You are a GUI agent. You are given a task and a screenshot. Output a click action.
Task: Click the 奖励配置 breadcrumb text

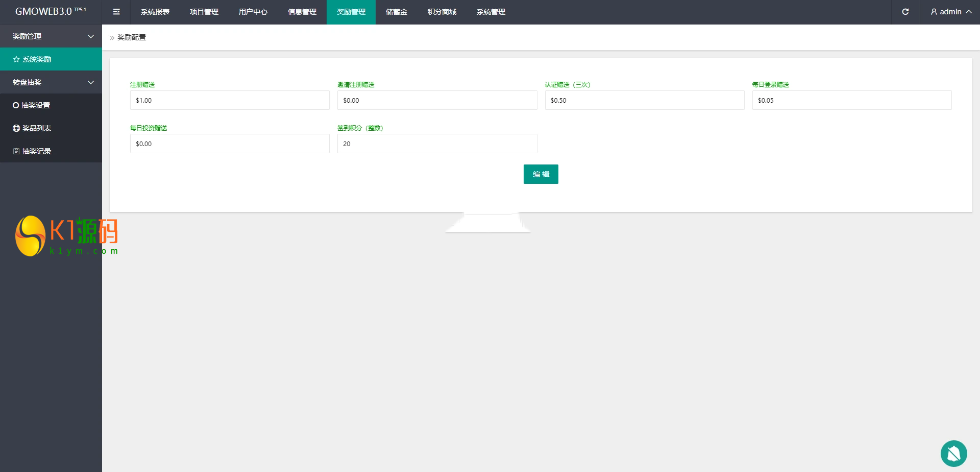pyautogui.click(x=132, y=38)
